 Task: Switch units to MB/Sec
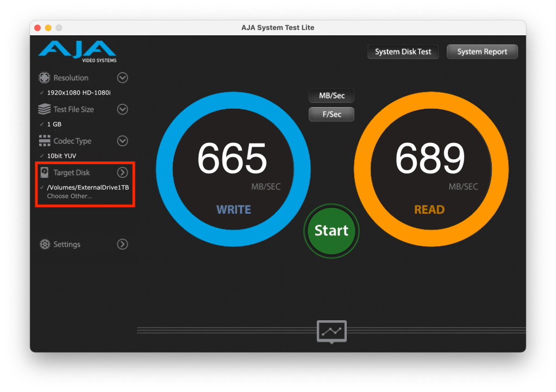click(x=332, y=96)
